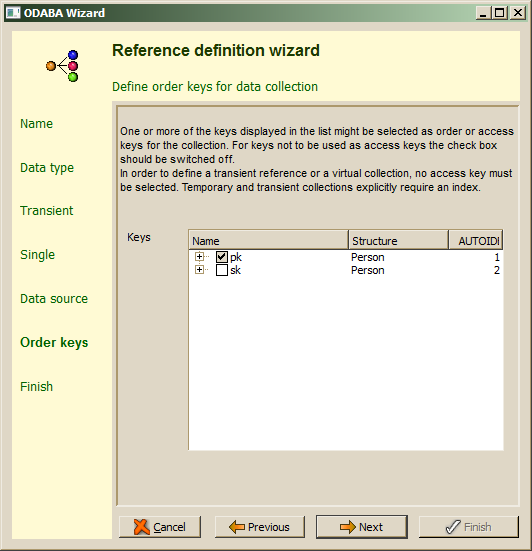The image size is (532, 551).
Task: Go to the Transient step
Action: click(x=47, y=210)
